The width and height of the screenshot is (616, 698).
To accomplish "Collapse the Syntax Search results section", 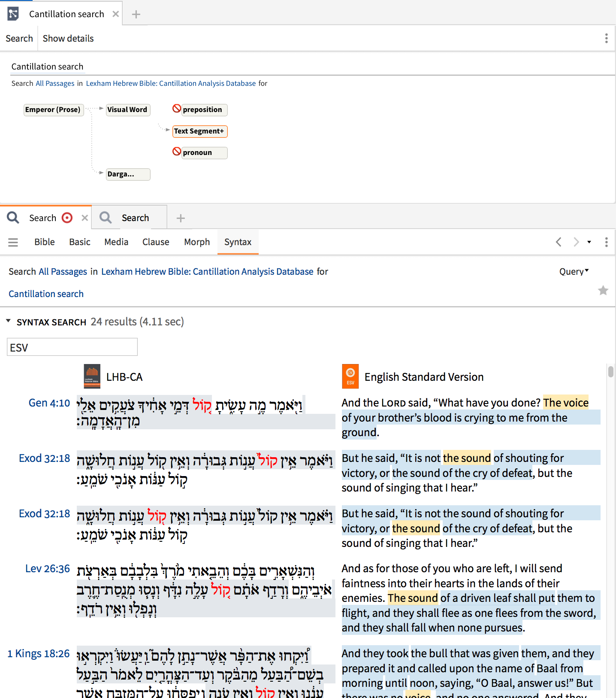I will click(8, 321).
